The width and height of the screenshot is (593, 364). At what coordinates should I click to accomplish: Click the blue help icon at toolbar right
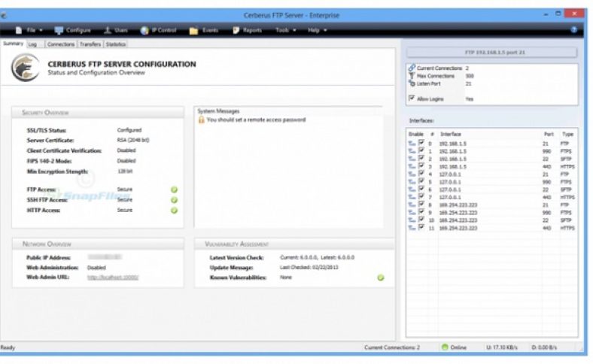(x=574, y=29)
